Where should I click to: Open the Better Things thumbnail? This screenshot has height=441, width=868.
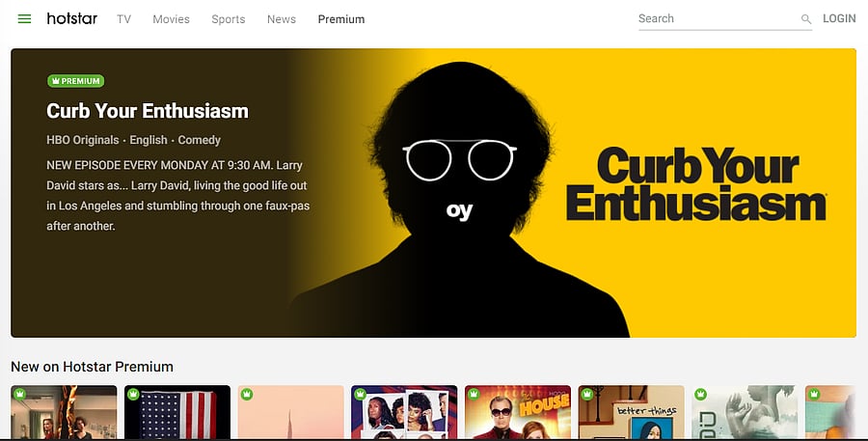(631, 412)
